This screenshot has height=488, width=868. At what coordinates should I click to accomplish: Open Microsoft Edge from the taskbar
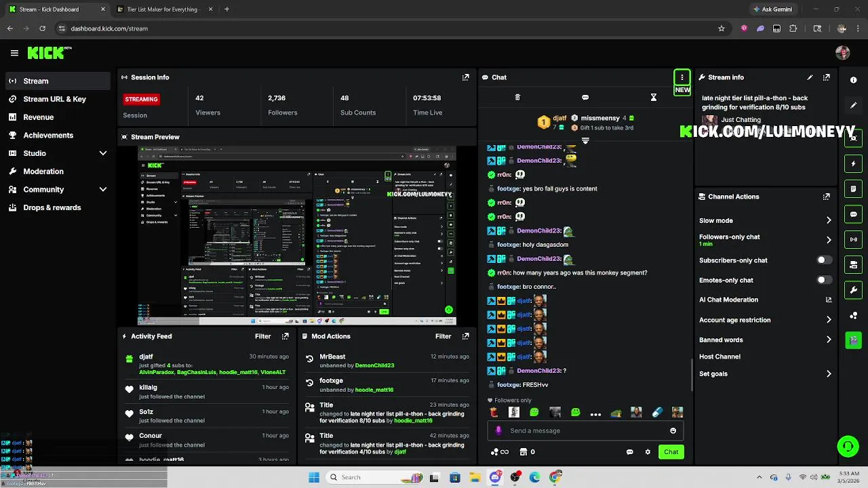click(x=535, y=477)
